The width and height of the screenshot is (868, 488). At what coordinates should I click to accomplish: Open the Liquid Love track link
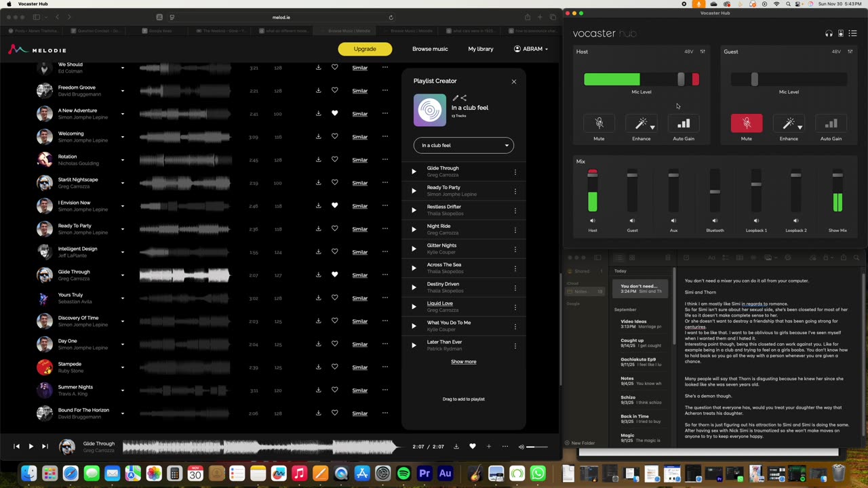point(439,303)
